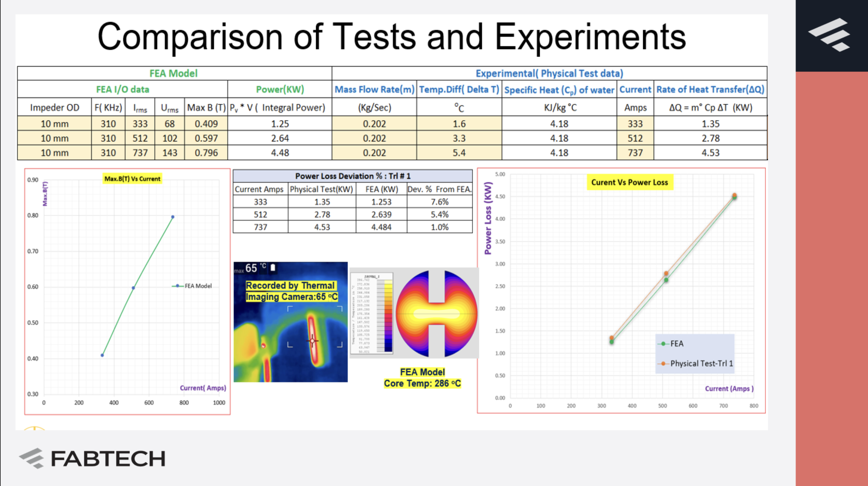Click the 'Max.B(T) Vs Current' chart title
This screenshot has height=486, width=868.
pyautogui.click(x=132, y=179)
